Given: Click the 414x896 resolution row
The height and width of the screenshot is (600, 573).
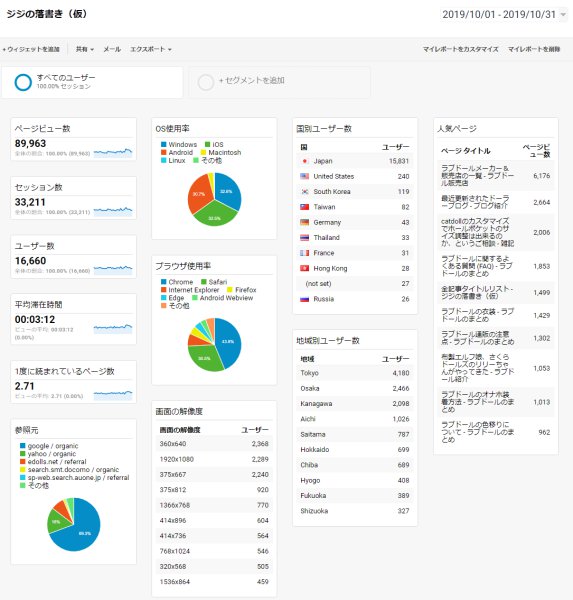Looking at the screenshot, I should coord(214,520).
